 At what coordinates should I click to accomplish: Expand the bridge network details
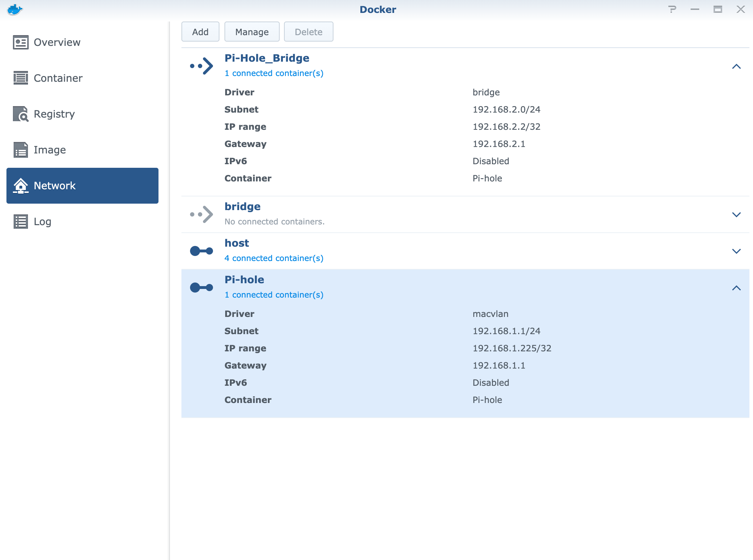click(737, 215)
